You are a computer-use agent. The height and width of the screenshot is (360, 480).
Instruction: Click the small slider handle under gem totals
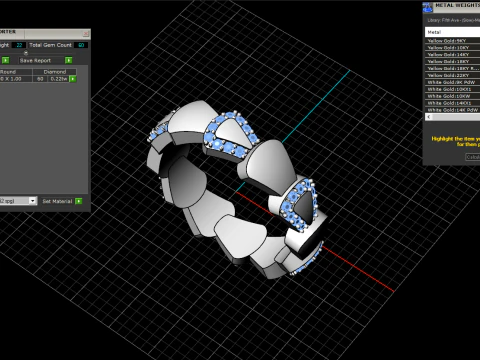click(26, 53)
